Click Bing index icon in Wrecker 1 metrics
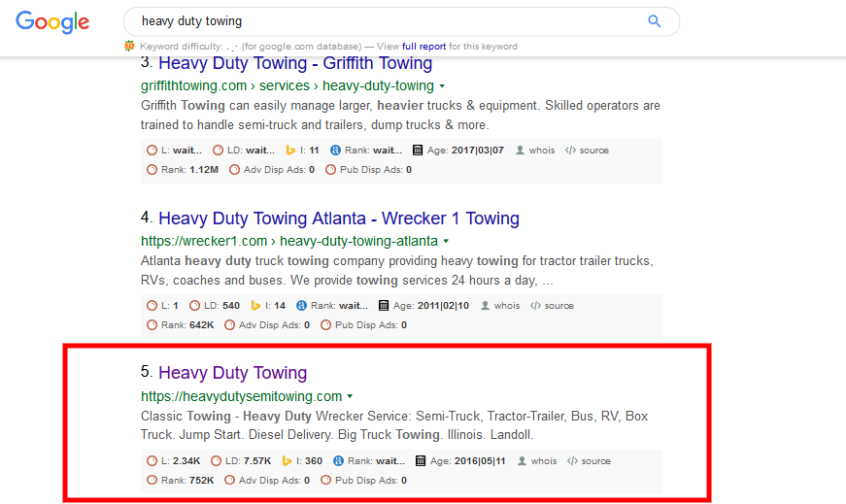Image resolution: width=846 pixels, height=504 pixels. (x=255, y=306)
